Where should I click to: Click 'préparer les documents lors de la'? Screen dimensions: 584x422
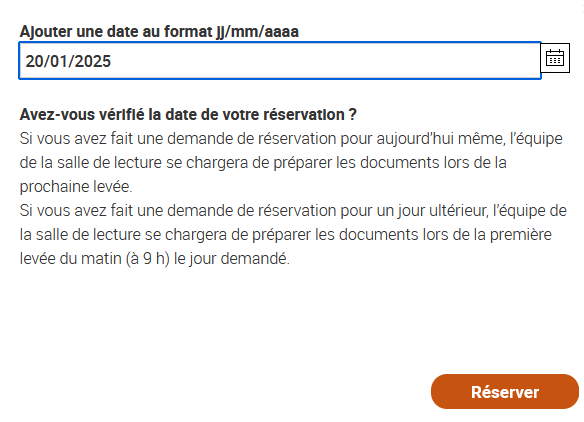tap(390, 162)
